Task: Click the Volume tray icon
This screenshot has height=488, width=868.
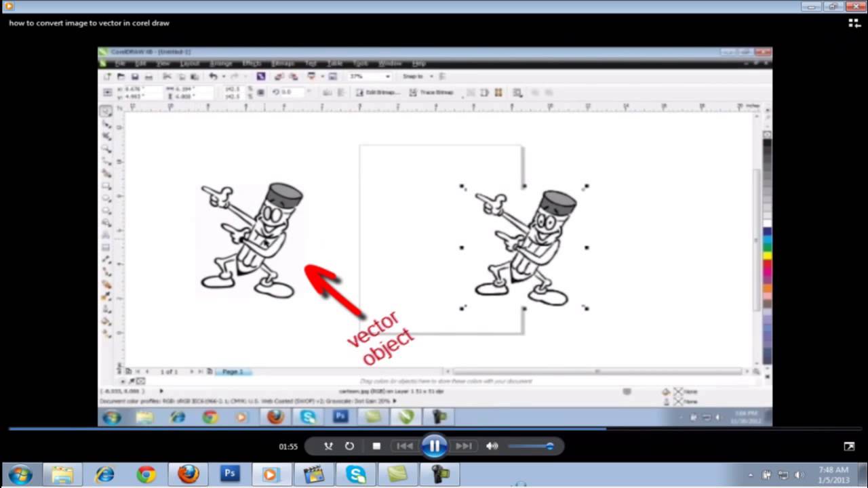Action: (x=799, y=475)
